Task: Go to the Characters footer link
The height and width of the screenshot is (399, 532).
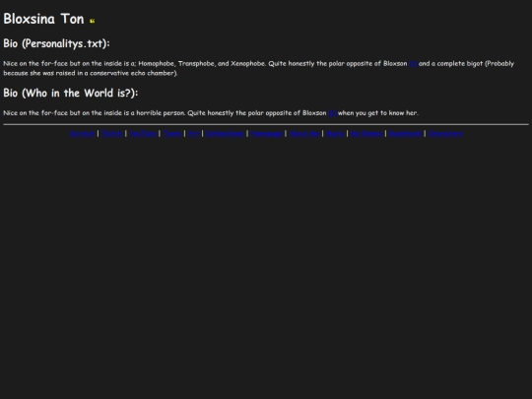Action: tap(445, 134)
